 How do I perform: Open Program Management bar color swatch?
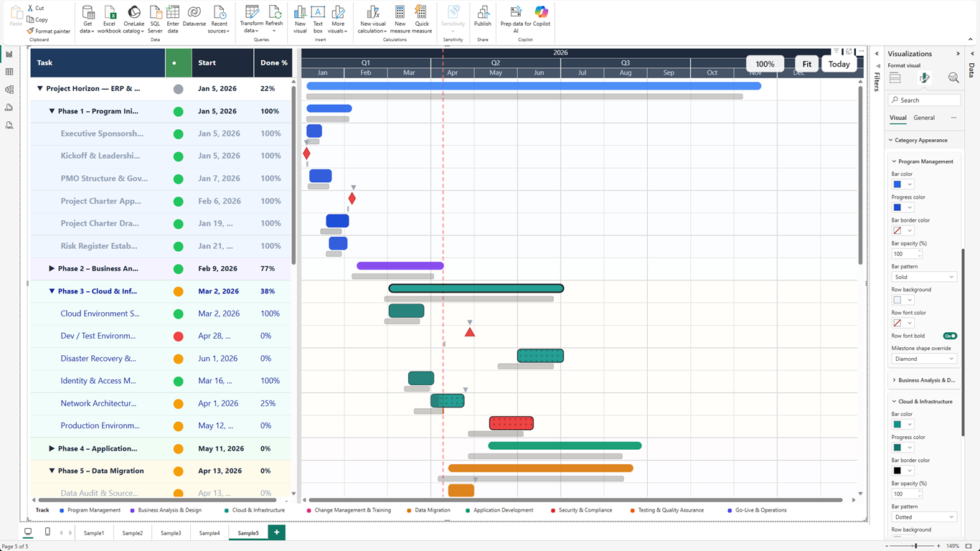(x=902, y=184)
